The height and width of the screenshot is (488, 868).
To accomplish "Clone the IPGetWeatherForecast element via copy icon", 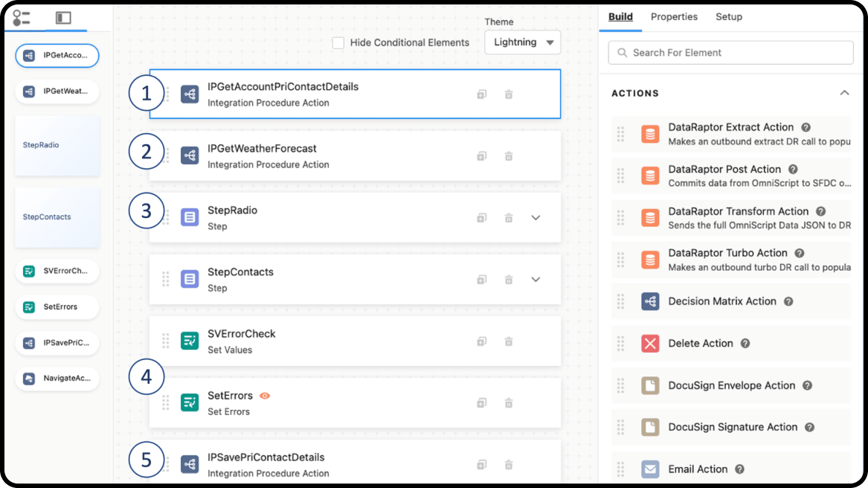I will point(481,156).
